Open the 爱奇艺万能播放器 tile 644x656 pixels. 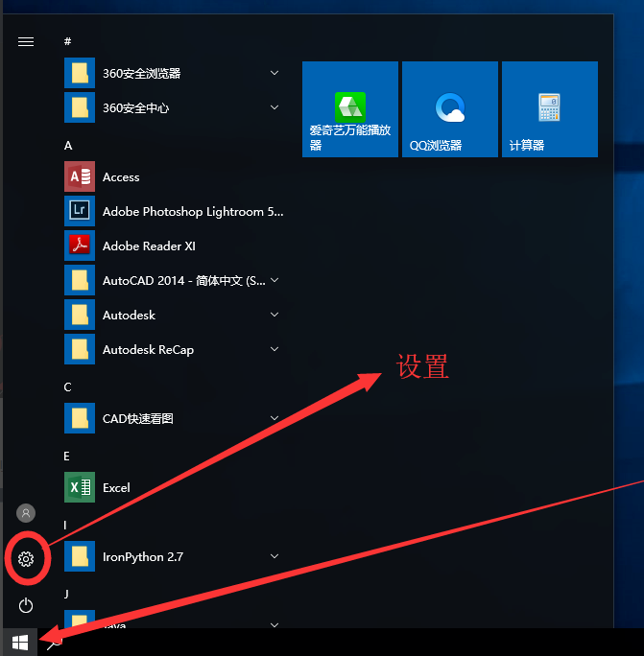350,109
